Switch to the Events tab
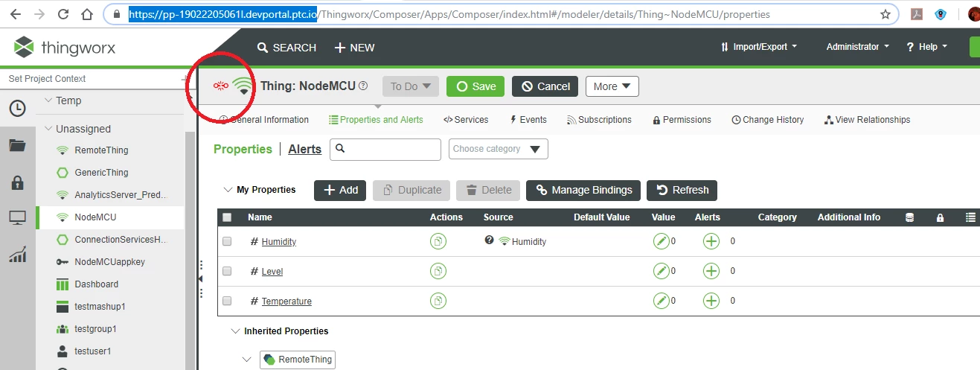Image resolution: width=980 pixels, height=370 pixels. (x=528, y=120)
